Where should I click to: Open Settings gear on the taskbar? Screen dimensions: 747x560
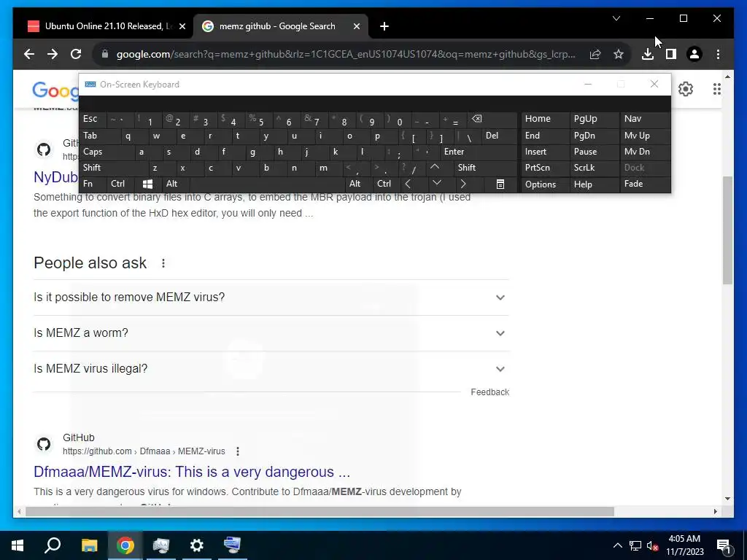click(197, 545)
